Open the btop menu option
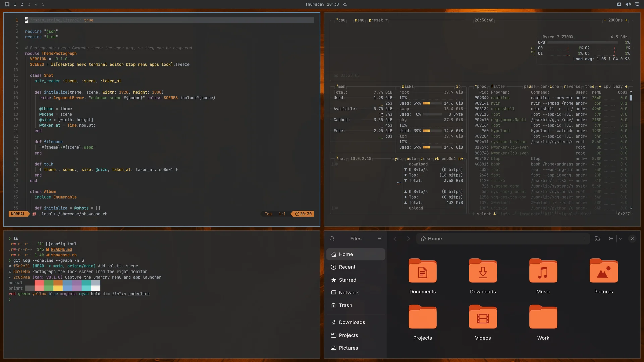 (x=359, y=20)
